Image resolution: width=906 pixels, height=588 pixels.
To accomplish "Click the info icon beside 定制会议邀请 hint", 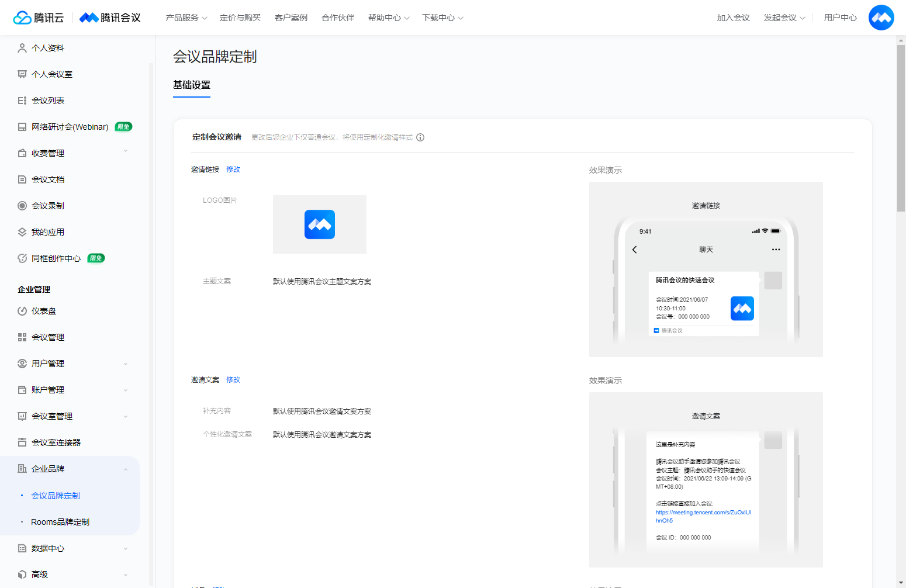I will coord(420,137).
